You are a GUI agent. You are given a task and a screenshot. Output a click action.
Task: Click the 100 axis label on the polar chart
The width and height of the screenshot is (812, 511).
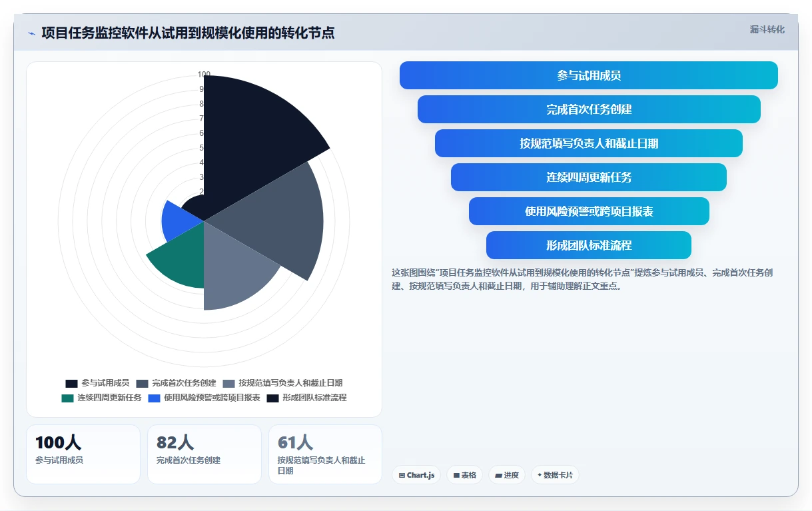204,75
